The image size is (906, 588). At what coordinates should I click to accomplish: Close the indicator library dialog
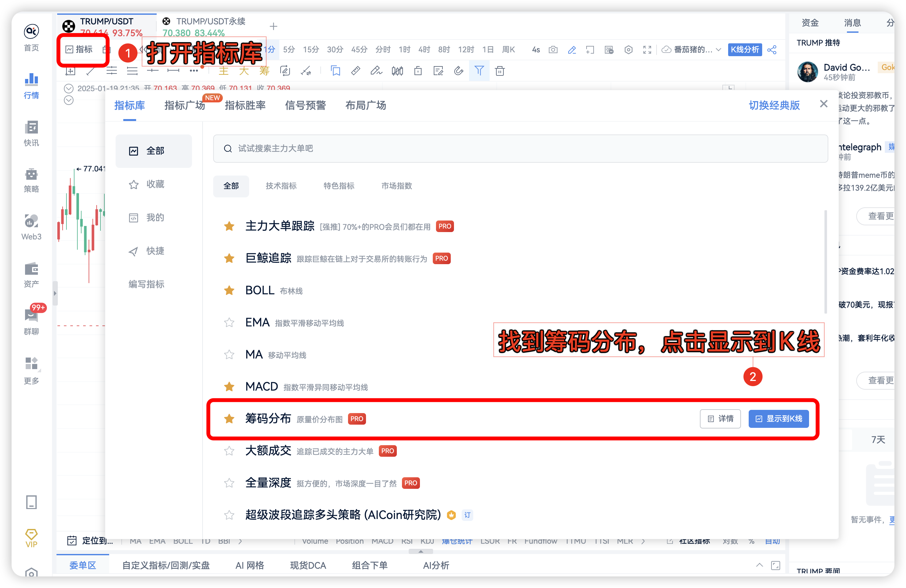tap(824, 104)
